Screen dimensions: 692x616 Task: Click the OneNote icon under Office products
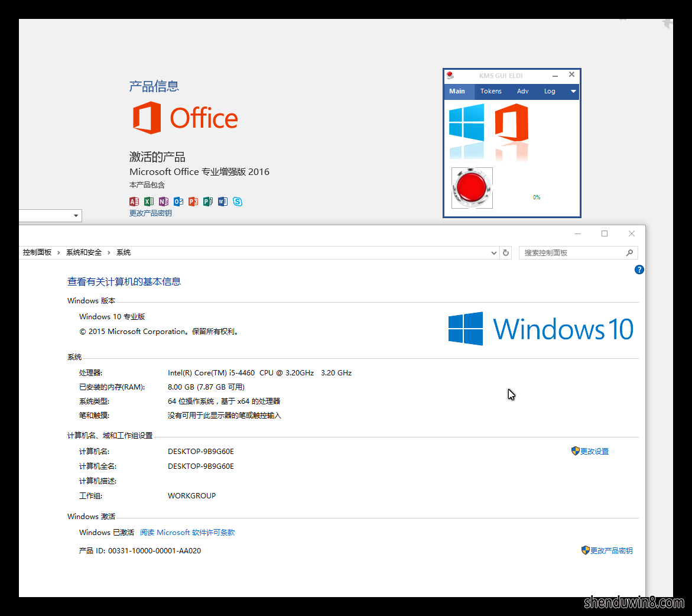[164, 202]
